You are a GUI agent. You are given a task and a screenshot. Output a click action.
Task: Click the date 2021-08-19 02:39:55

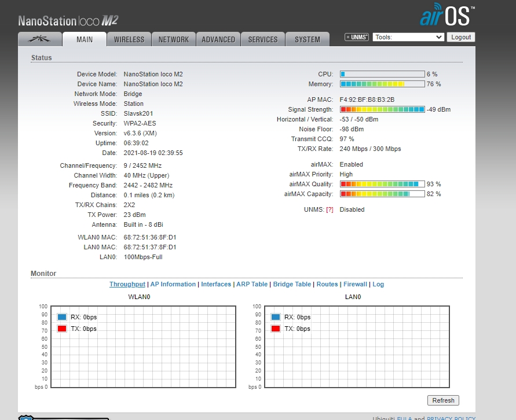[x=153, y=153]
